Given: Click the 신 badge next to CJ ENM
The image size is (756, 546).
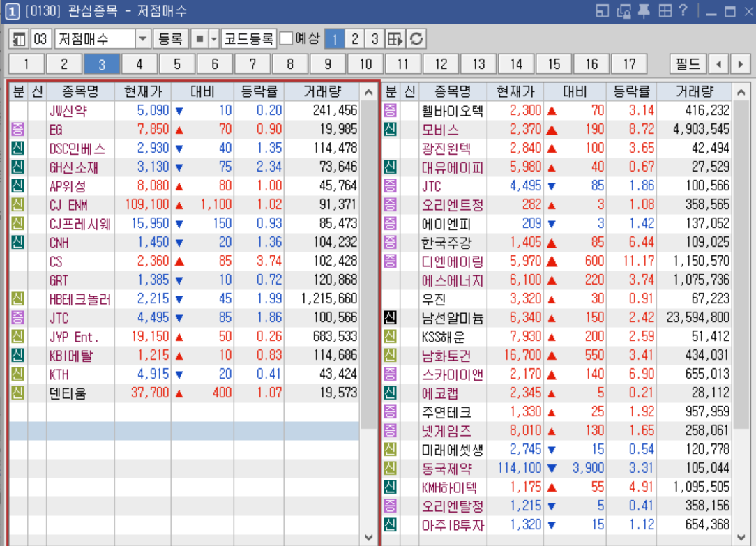Looking at the screenshot, I should (18, 205).
